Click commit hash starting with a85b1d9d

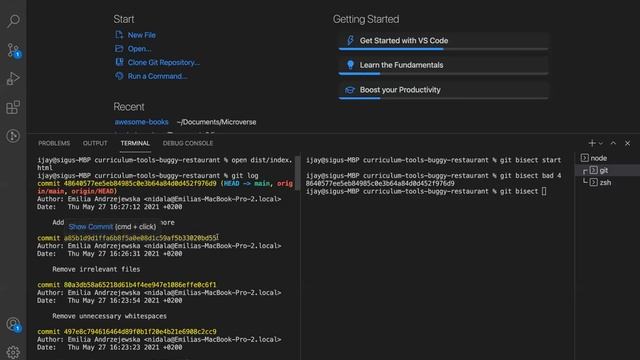tap(140, 238)
